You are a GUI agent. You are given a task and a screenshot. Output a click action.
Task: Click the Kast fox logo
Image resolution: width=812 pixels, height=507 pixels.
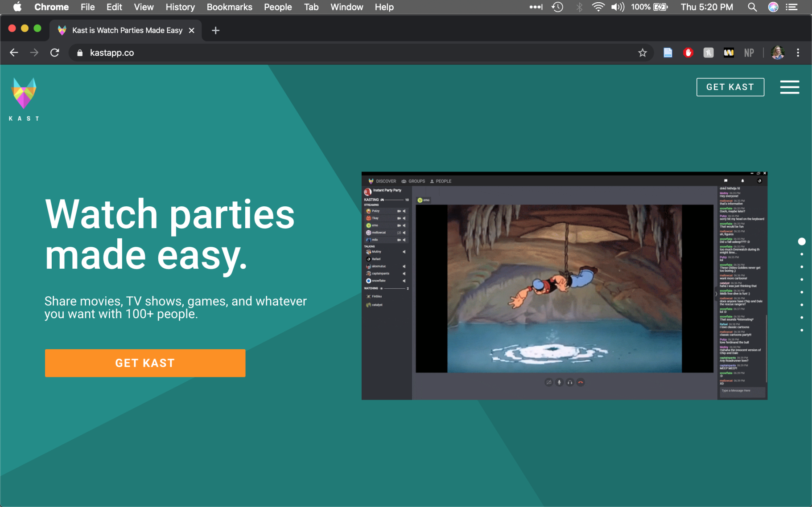click(x=24, y=99)
